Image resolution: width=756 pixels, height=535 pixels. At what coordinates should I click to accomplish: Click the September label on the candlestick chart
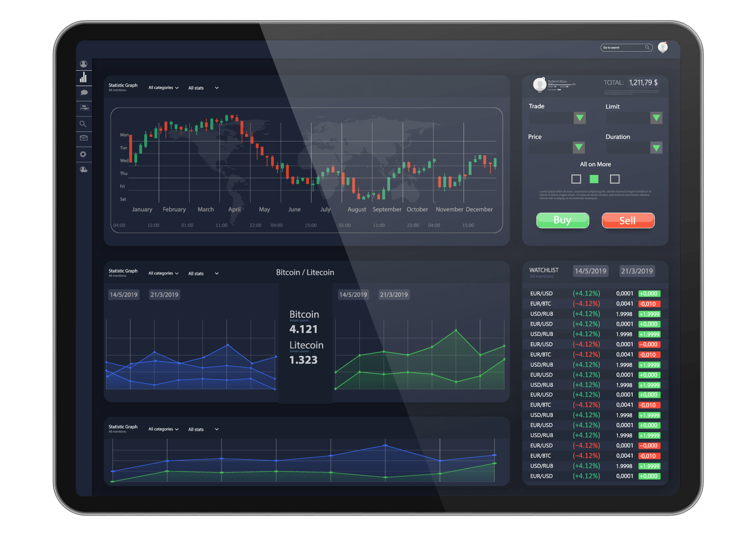[x=387, y=210]
